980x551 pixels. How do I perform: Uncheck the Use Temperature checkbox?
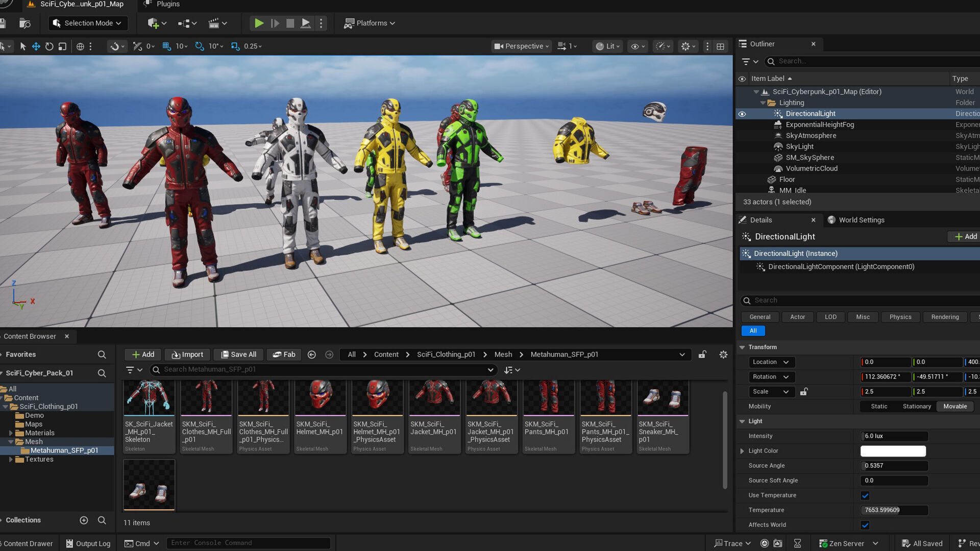click(865, 495)
